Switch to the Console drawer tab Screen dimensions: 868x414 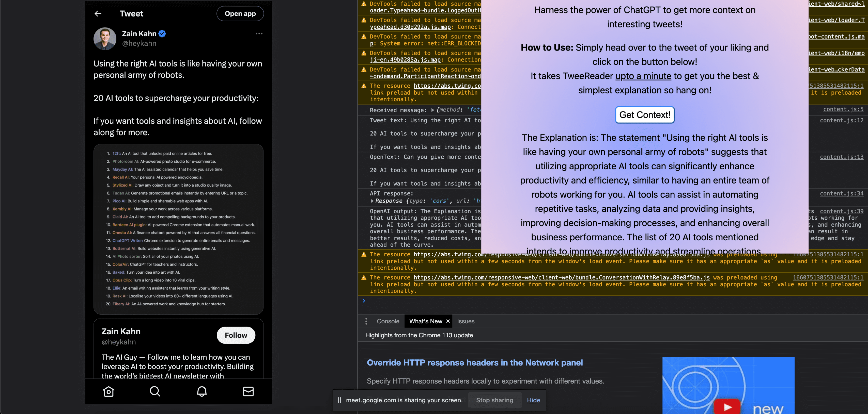point(388,321)
